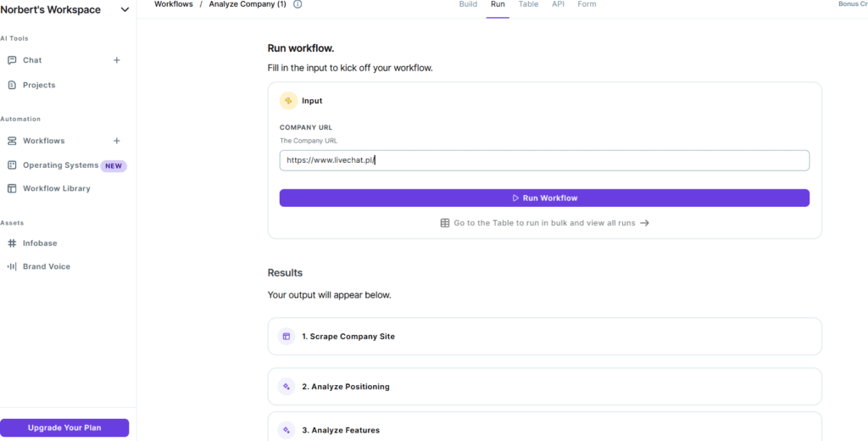The width and height of the screenshot is (868, 441).
Task: Click the Workflows icon in sidebar
Action: pyautogui.click(x=12, y=141)
